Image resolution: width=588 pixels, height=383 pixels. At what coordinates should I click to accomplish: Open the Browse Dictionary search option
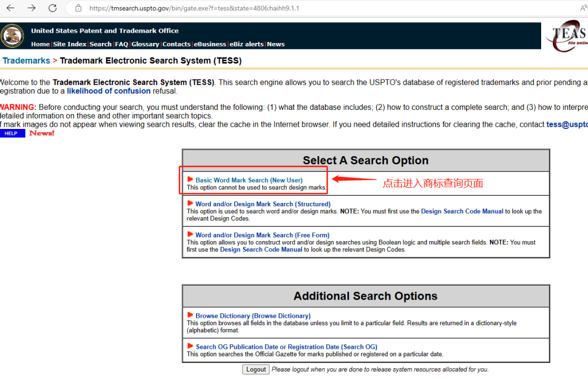[253, 316]
